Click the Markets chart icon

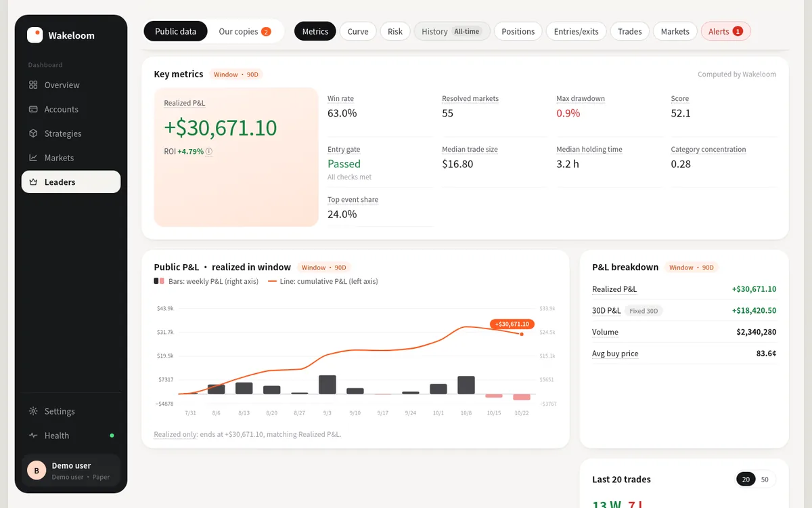pos(33,158)
